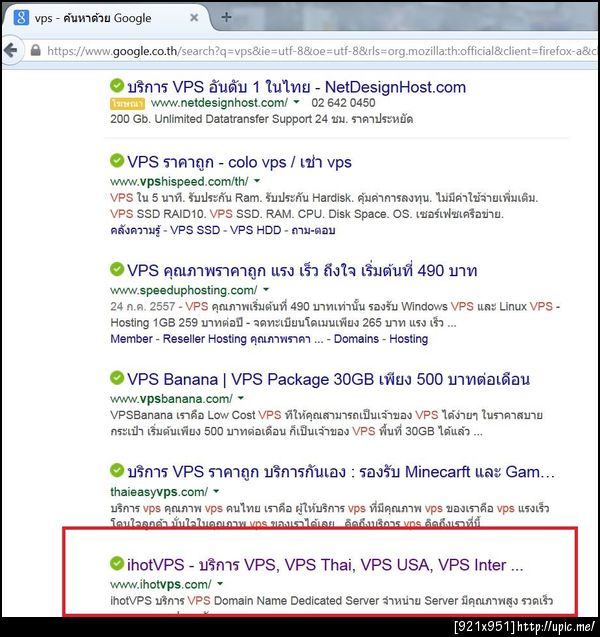The image size is (600, 637).
Task: Click the padlock icon in the address bar
Action: click(36, 50)
